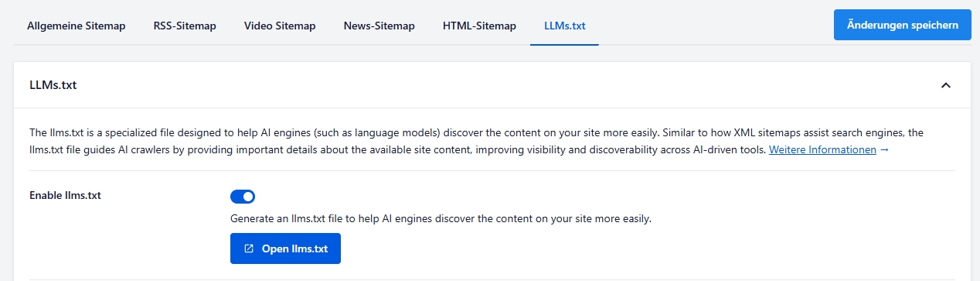Select the Video Sitemap tab

tap(280, 26)
